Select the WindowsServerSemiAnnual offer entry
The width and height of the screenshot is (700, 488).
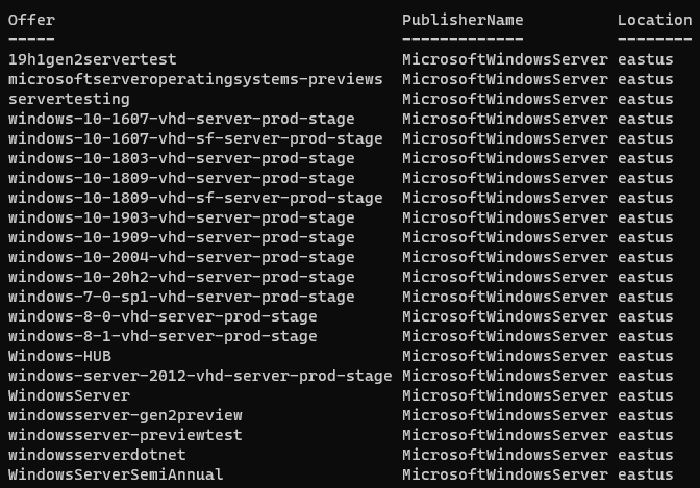coord(116,474)
